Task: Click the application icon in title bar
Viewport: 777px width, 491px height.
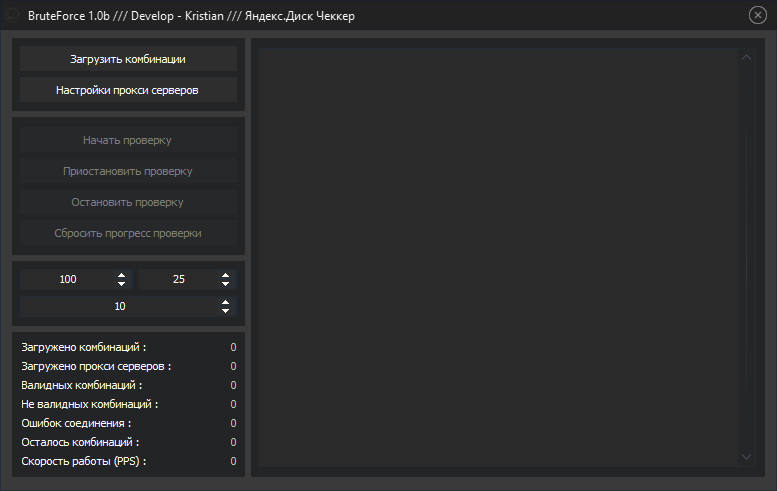Action: [16, 16]
